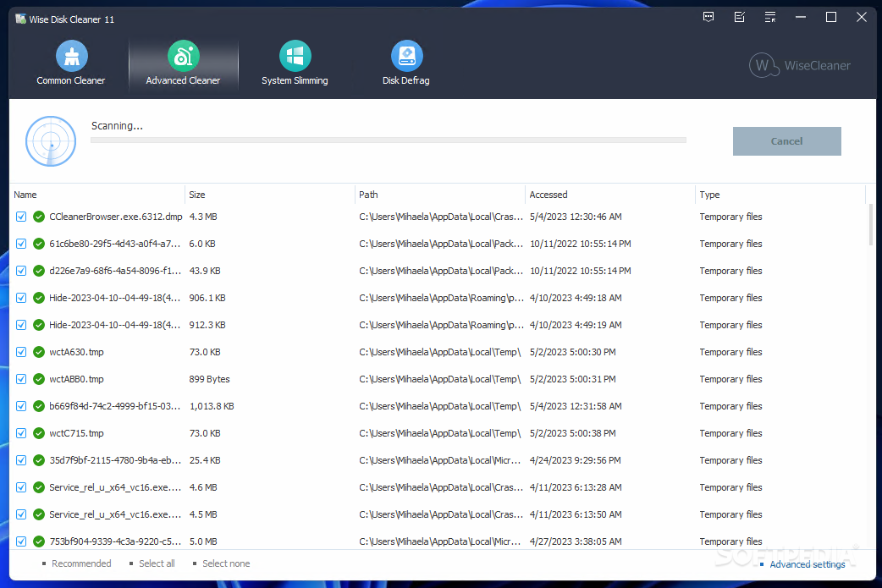Sort list by Path column header
Screen dimensions: 882x588
(x=440, y=195)
